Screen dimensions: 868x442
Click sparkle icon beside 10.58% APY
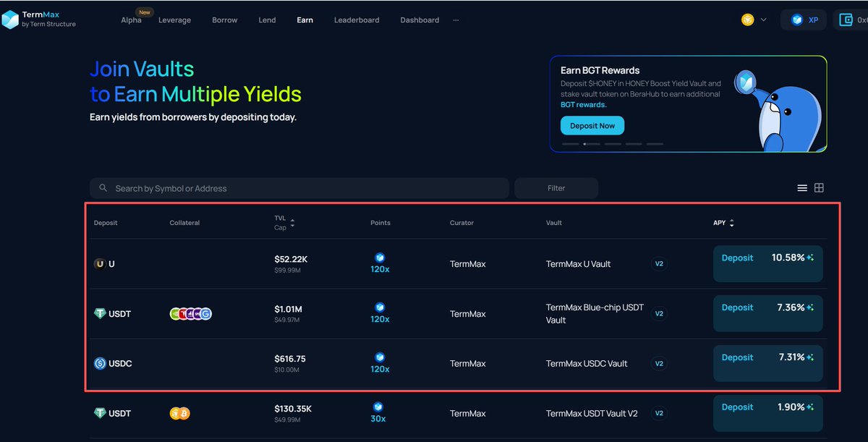point(810,258)
